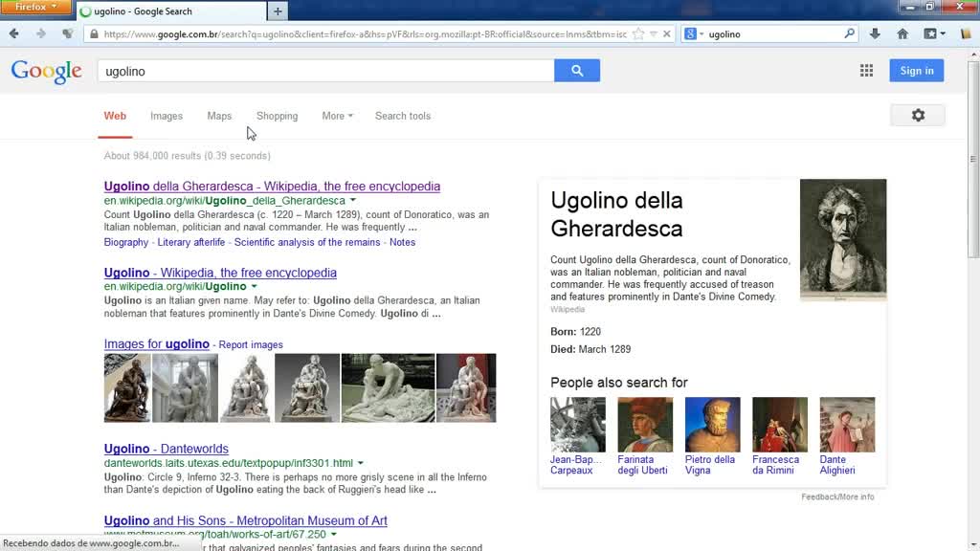Open the Biography sitelink
The image size is (980, 551).
click(x=126, y=242)
